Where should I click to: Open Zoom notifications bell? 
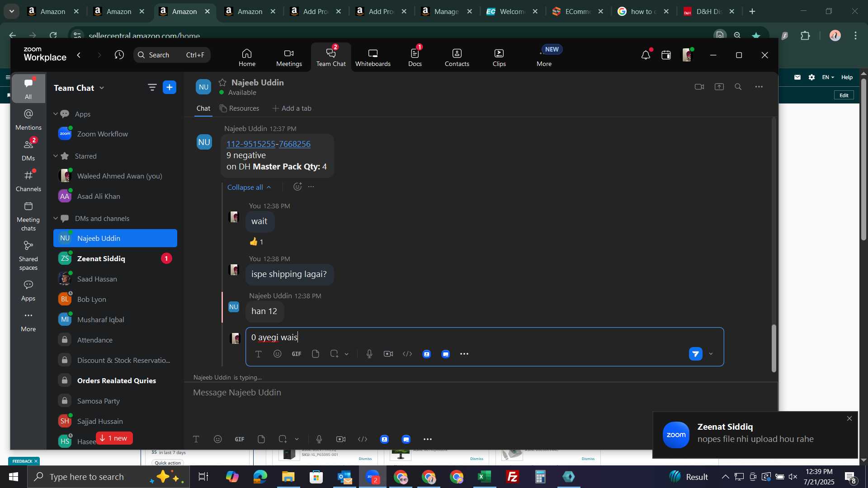646,55
